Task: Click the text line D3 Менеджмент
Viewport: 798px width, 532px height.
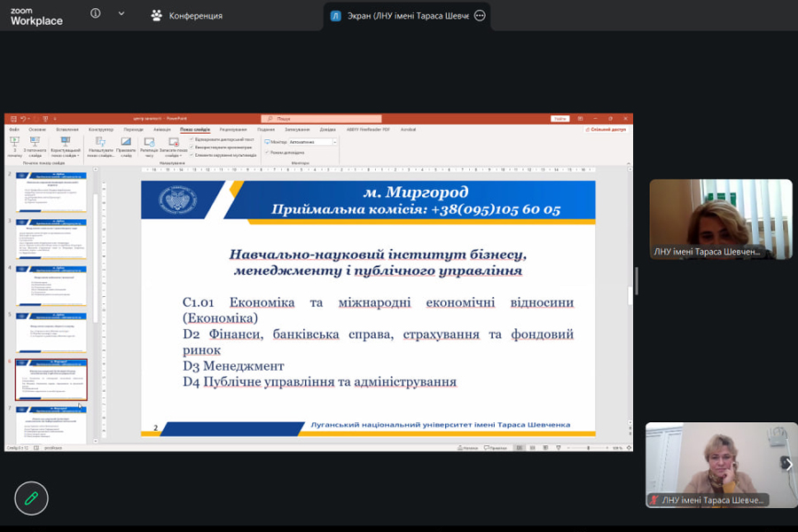Action: click(233, 366)
